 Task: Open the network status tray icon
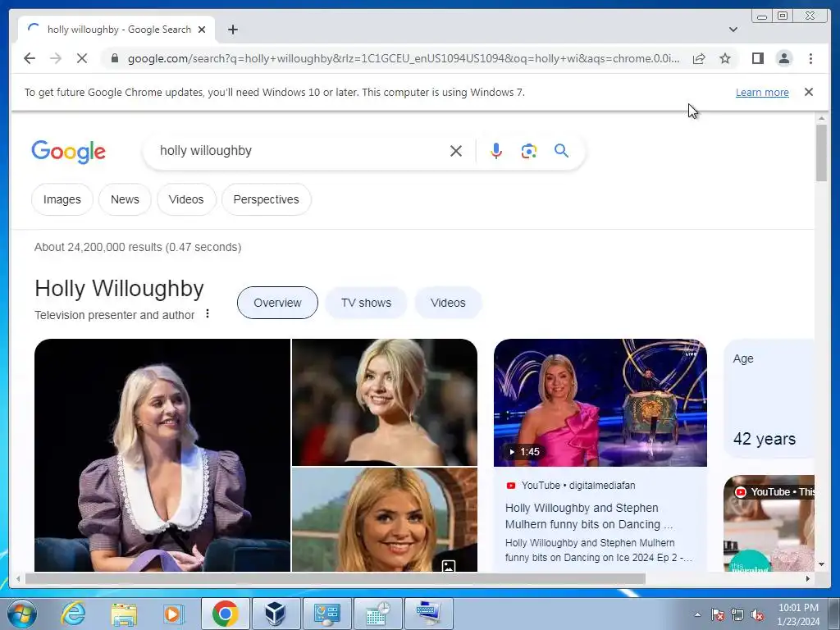[x=737, y=614]
